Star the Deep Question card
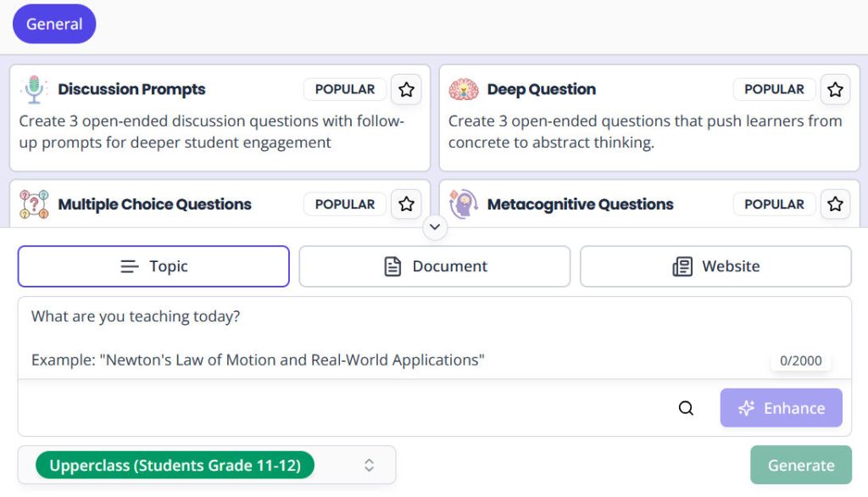The height and width of the screenshot is (497, 868). point(835,90)
